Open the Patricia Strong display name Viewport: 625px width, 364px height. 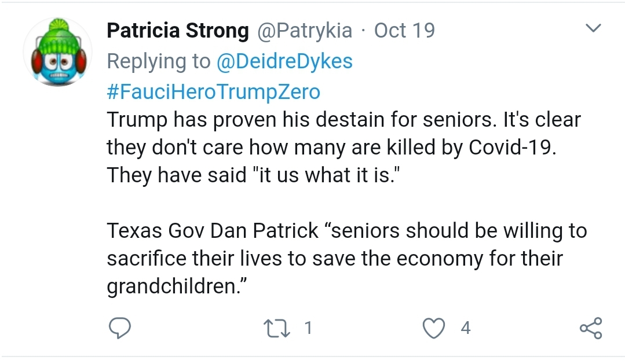point(178,31)
